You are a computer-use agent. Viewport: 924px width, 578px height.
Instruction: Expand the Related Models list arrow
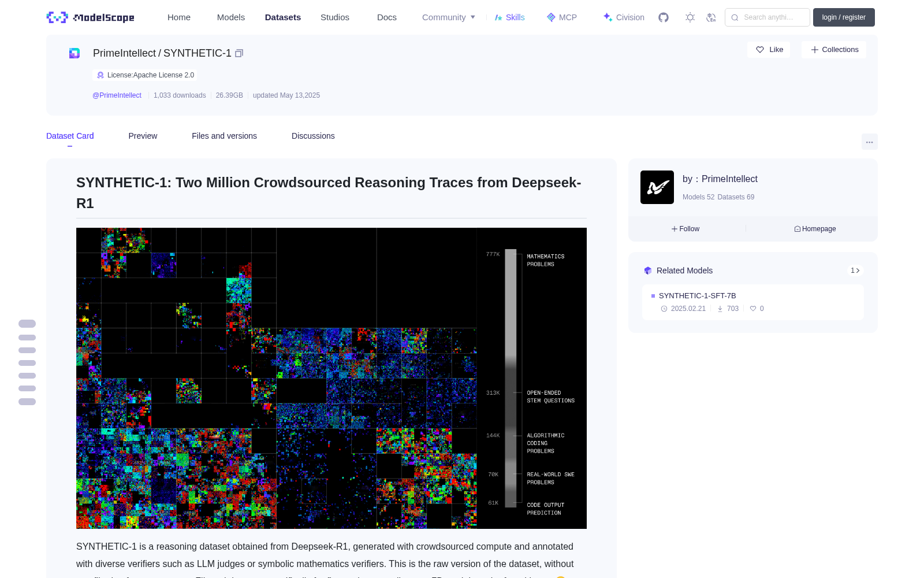855,271
